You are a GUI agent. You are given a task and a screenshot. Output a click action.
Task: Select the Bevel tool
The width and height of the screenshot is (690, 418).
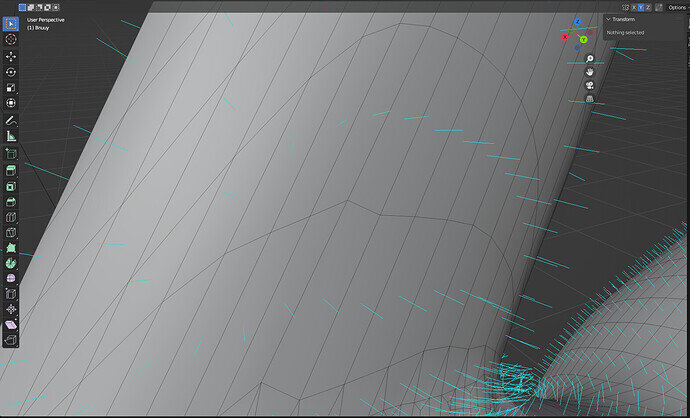coord(11,202)
